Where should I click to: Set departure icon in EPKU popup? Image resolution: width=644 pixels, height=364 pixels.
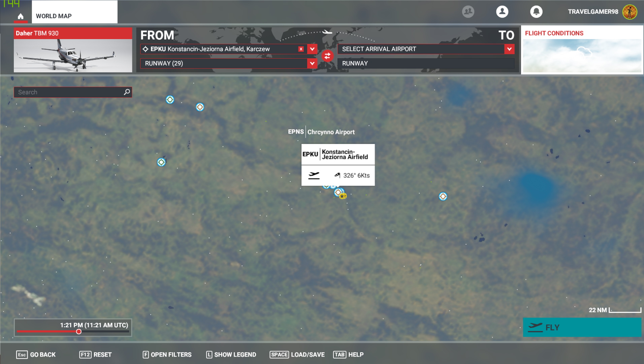pos(314,175)
